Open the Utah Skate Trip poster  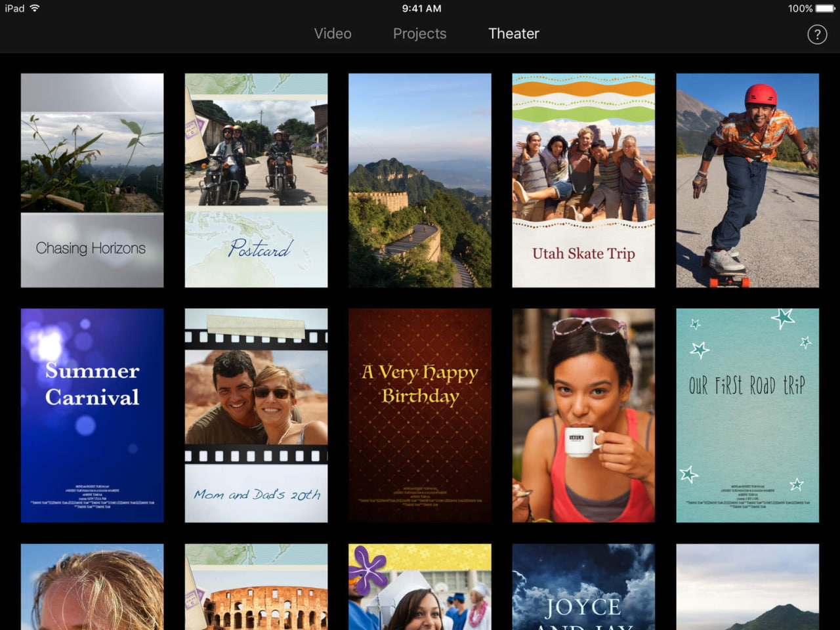583,180
